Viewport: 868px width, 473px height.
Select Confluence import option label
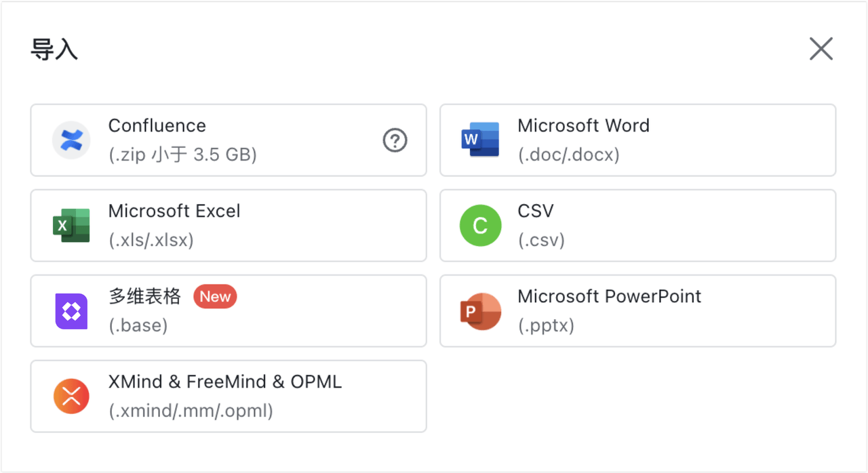coord(157,126)
